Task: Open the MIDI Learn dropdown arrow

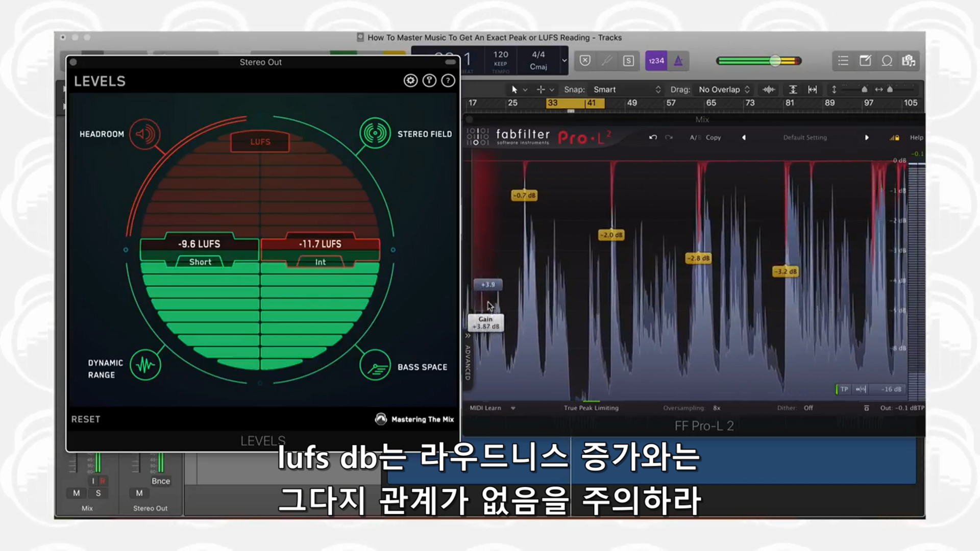Action: (x=513, y=408)
